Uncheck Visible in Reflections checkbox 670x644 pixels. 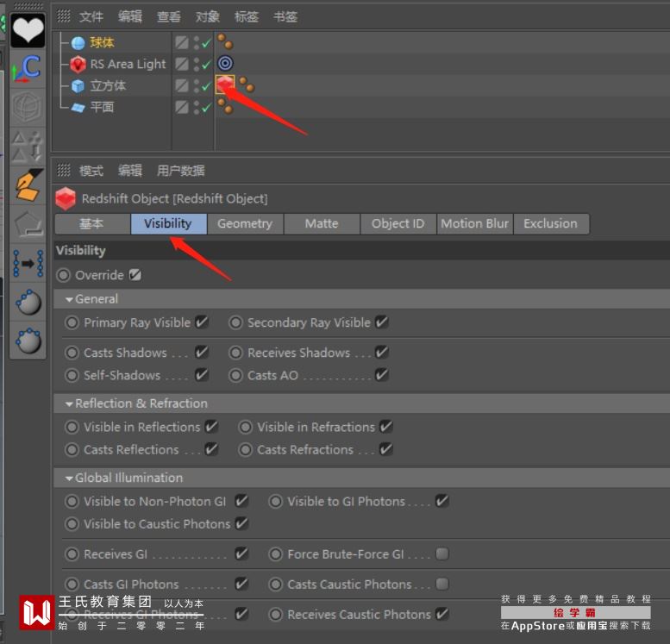pyautogui.click(x=211, y=427)
